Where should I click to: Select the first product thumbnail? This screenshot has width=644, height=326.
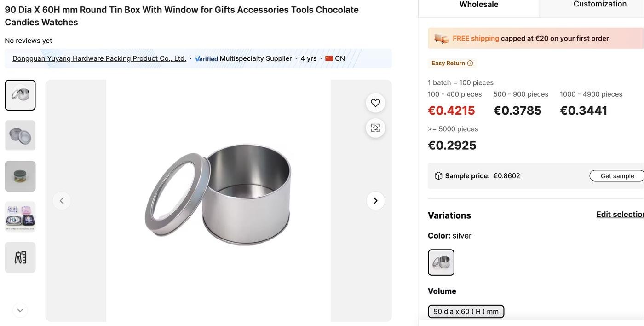click(20, 95)
